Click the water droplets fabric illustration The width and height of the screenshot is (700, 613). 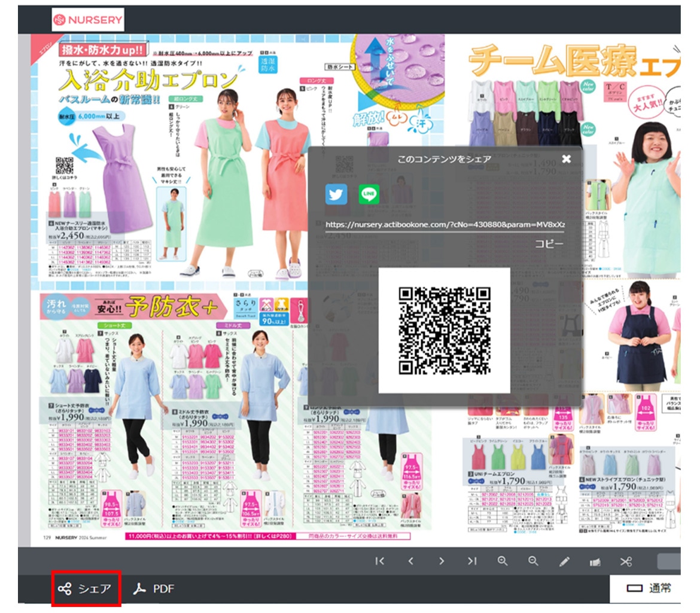point(398,70)
